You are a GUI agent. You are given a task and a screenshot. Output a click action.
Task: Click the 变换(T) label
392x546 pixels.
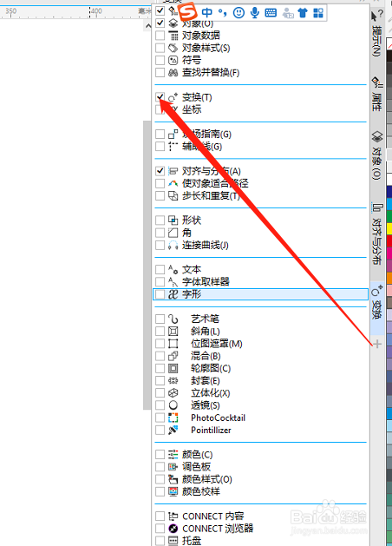tap(197, 97)
